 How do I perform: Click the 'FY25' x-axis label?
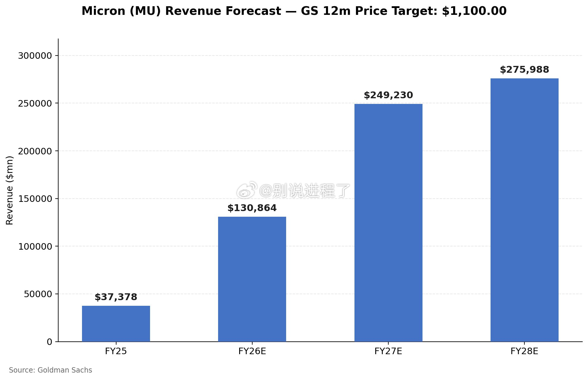(x=116, y=351)
